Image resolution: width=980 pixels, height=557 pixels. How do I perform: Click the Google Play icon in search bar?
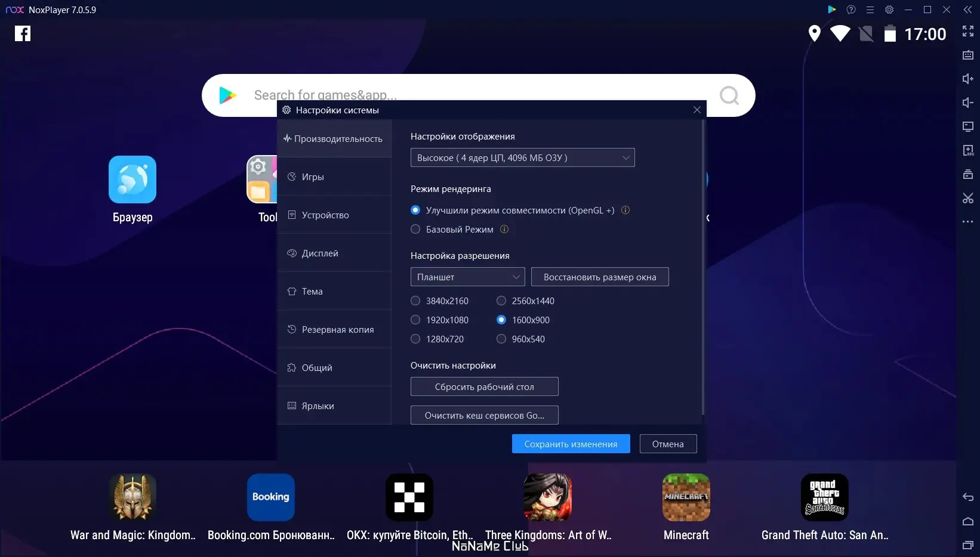[227, 95]
